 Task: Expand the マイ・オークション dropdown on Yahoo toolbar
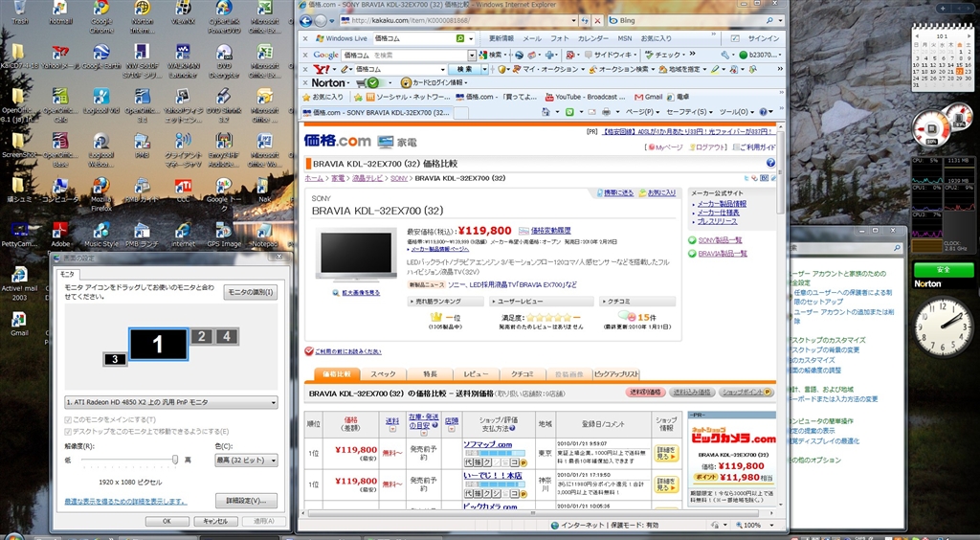[583, 69]
